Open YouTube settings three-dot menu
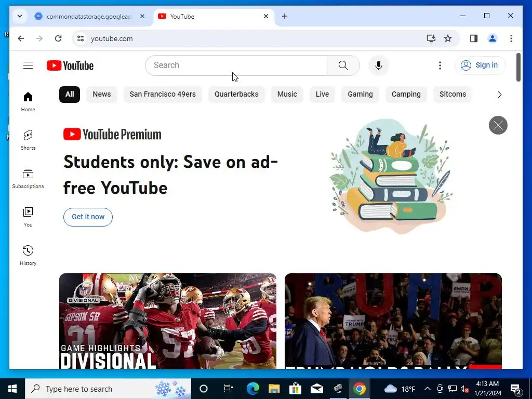532x399 pixels. [x=440, y=65]
